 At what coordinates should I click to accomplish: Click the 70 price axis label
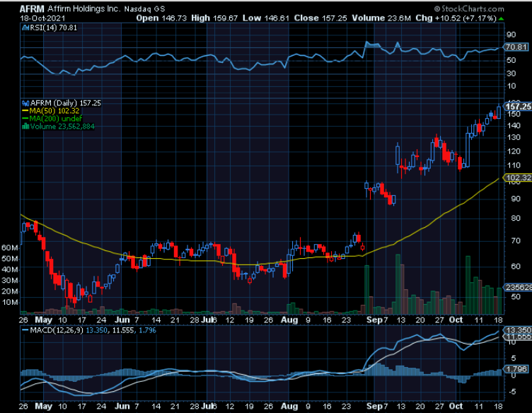click(x=515, y=241)
